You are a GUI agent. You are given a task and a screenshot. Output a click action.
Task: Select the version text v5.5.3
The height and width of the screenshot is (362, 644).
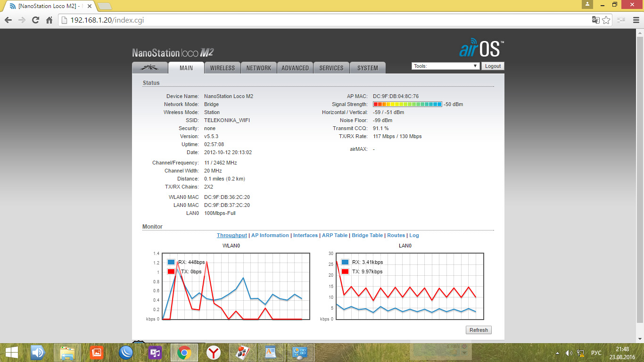[211, 136]
